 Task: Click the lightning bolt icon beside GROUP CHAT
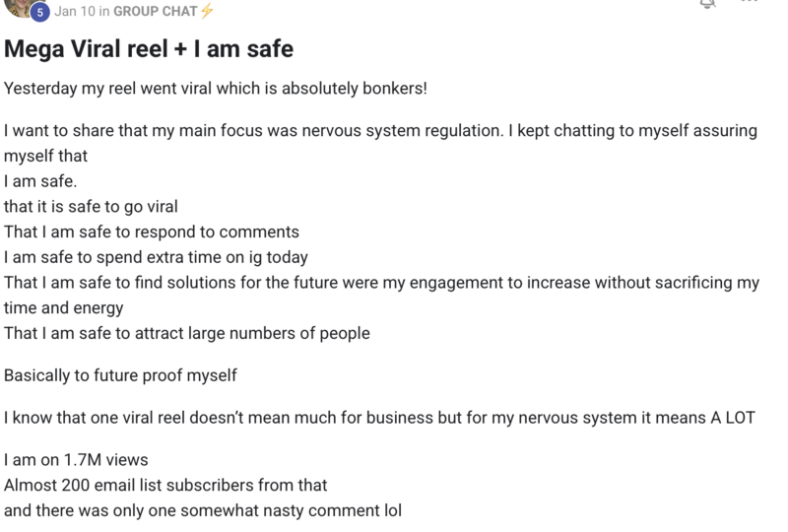(x=207, y=11)
